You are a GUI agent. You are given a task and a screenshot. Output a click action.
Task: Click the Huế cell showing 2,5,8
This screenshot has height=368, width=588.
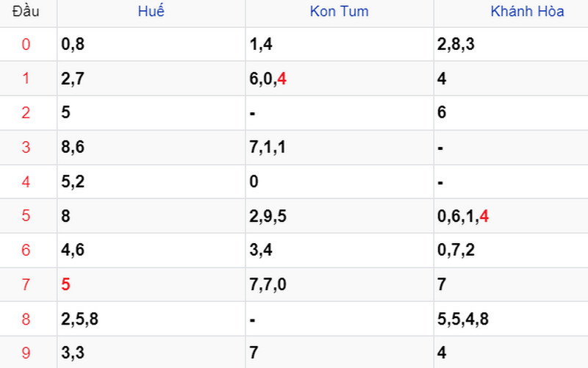pos(151,319)
